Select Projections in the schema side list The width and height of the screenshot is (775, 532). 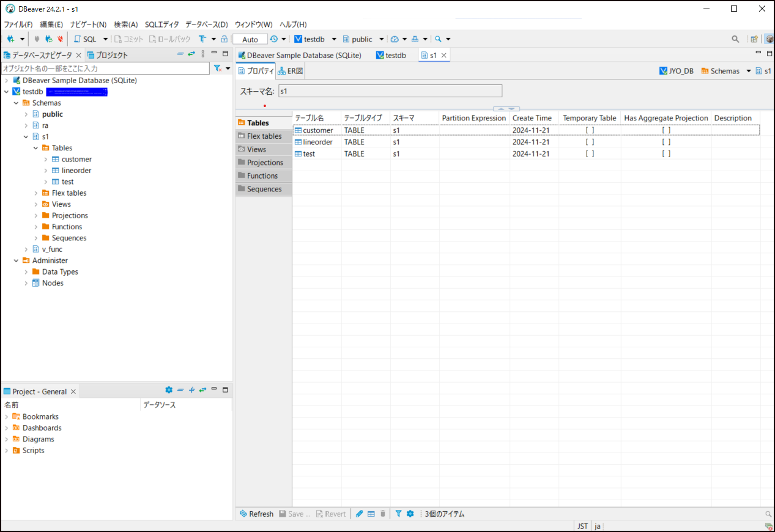point(264,163)
